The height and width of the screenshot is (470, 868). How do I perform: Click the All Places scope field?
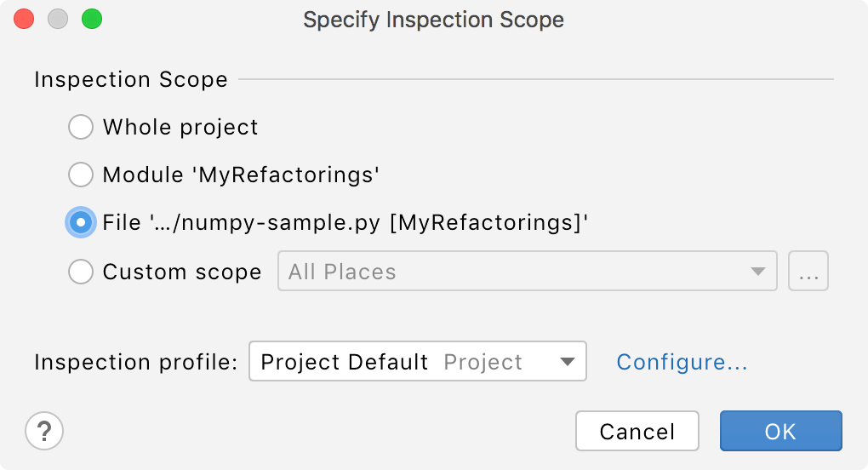511,272
